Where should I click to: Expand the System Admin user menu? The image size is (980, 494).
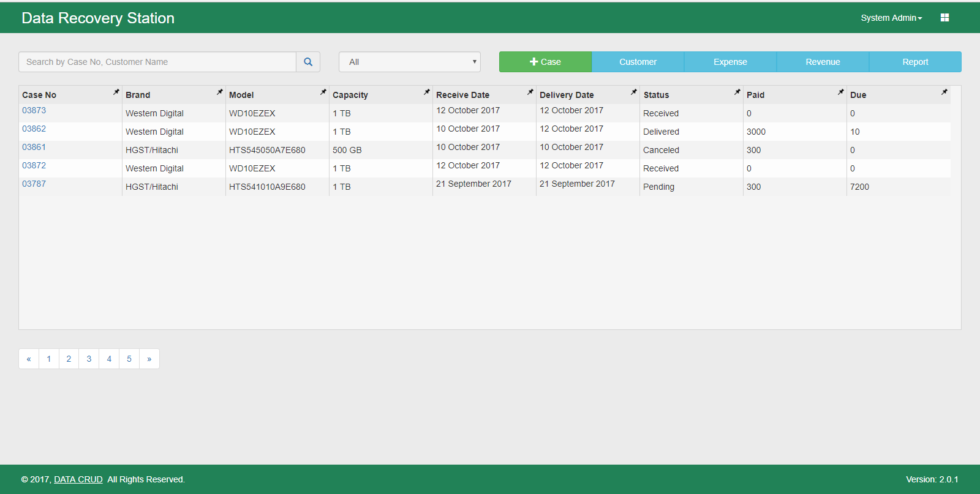click(x=891, y=18)
